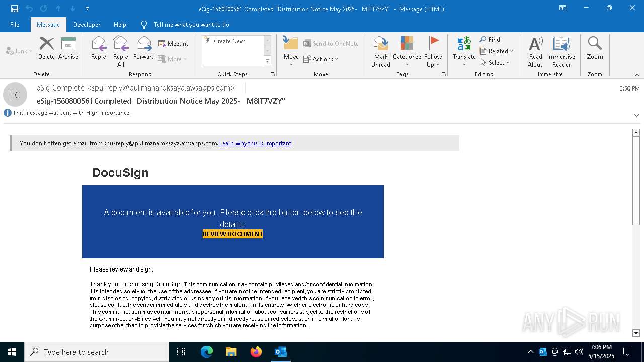The width and height of the screenshot is (644, 362).
Task: Click the volume speaker tray icon
Action: [579, 352]
